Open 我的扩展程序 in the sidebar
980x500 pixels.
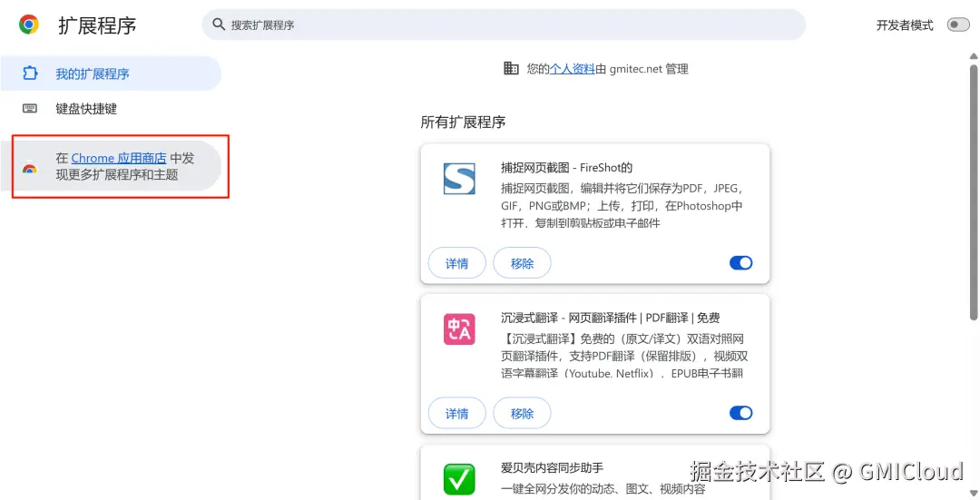point(111,74)
